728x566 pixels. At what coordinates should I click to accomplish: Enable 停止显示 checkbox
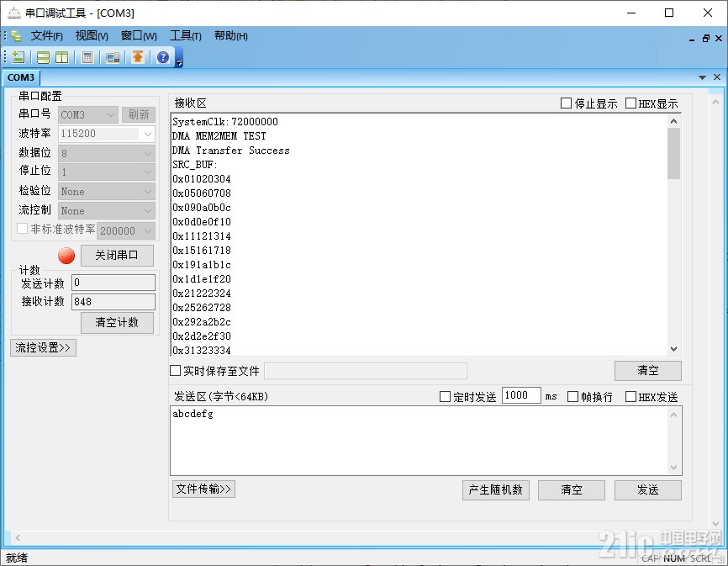tap(566, 103)
